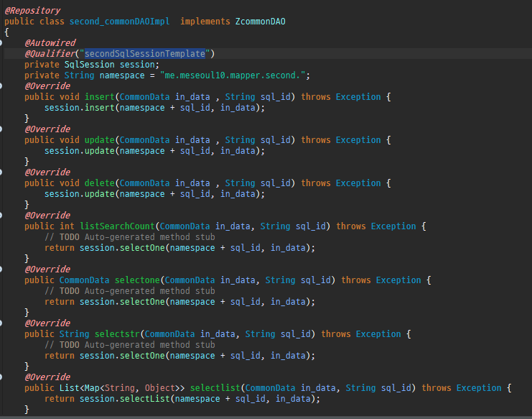532x419 pixels.
Task: Click the implements keyword
Action: pos(205,22)
